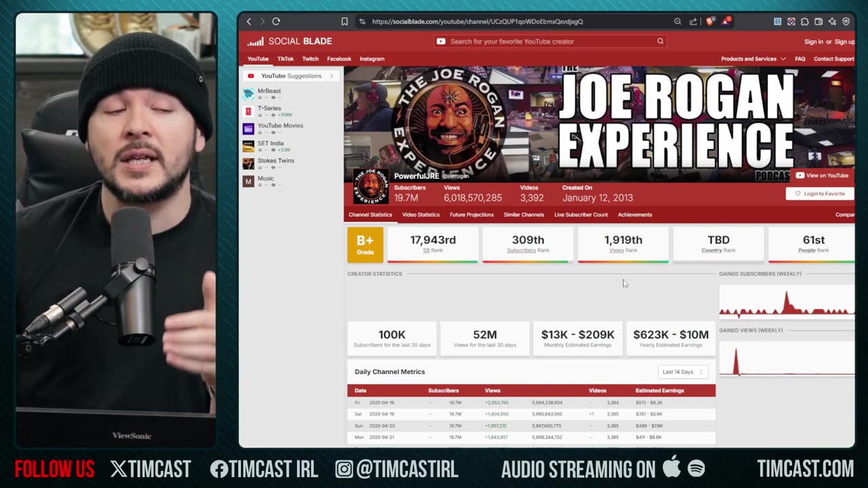Click the +2,053,795 views cell
The height and width of the screenshot is (488, 868).
click(496, 403)
